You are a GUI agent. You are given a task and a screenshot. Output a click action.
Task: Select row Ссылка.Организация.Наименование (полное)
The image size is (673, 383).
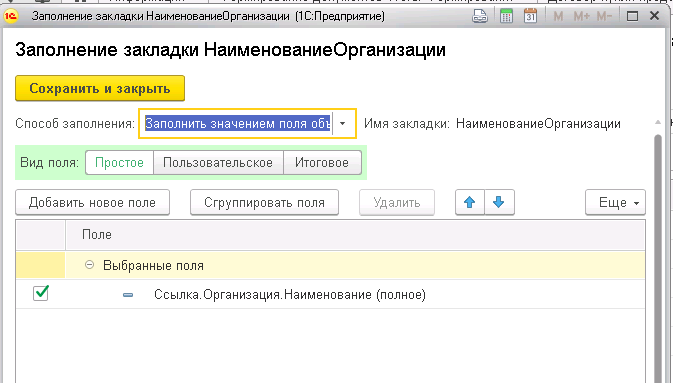coord(330,295)
